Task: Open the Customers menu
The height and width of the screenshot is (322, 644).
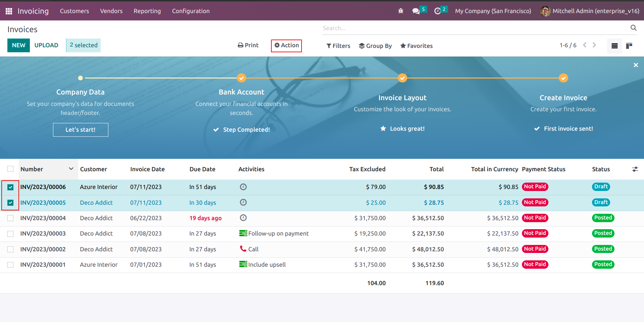Action: pos(74,11)
